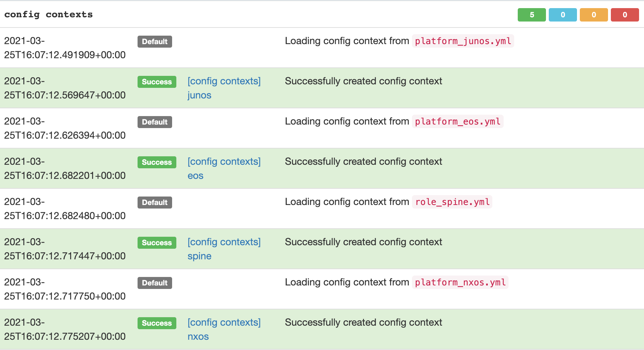Click the red failure count badge
The height and width of the screenshot is (350, 644).
tap(625, 15)
